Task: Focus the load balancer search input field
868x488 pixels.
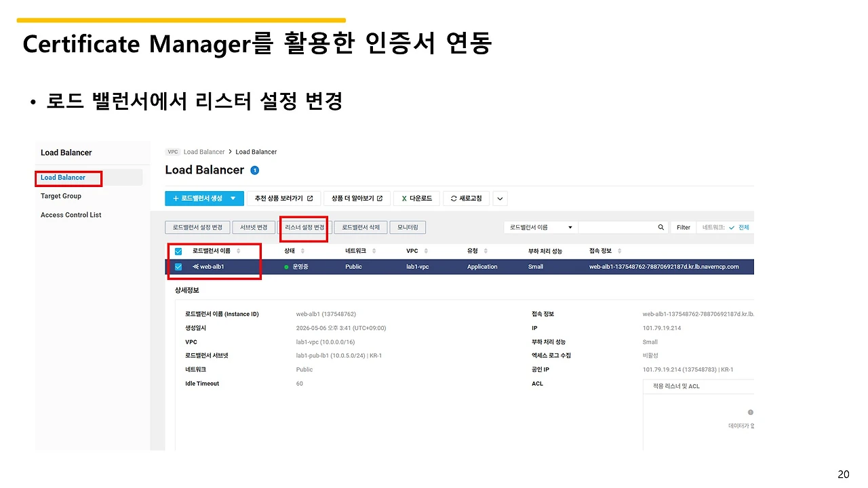Action: [617, 228]
